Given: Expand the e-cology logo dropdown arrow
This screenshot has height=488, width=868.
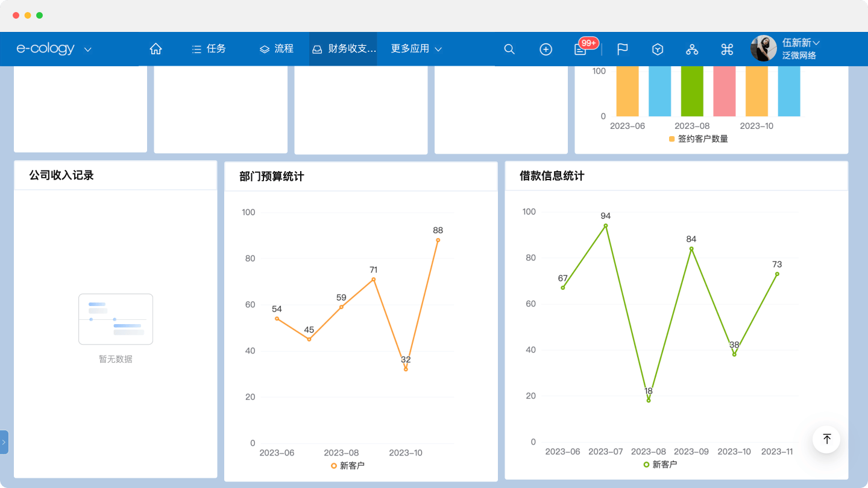Looking at the screenshot, I should click(x=88, y=49).
